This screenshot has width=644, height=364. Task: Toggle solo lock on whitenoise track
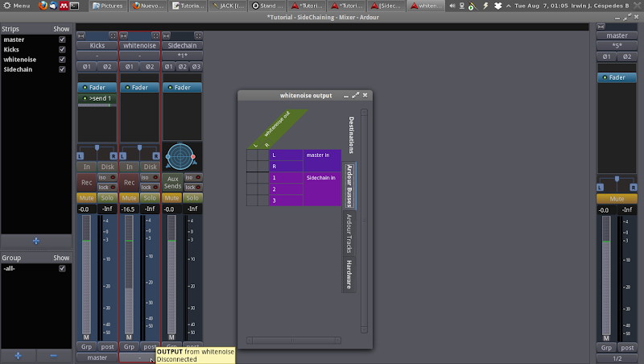150,188
